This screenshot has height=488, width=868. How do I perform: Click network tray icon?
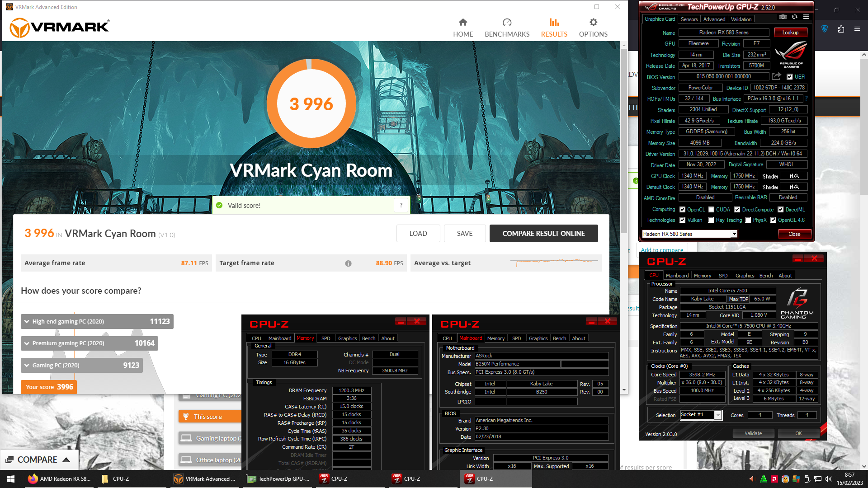pos(817,479)
